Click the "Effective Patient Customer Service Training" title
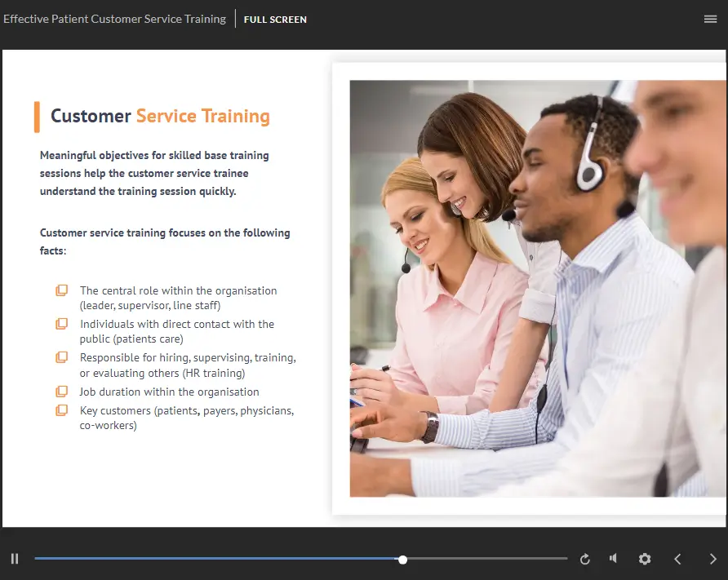This screenshot has height=580, width=728. [x=114, y=19]
